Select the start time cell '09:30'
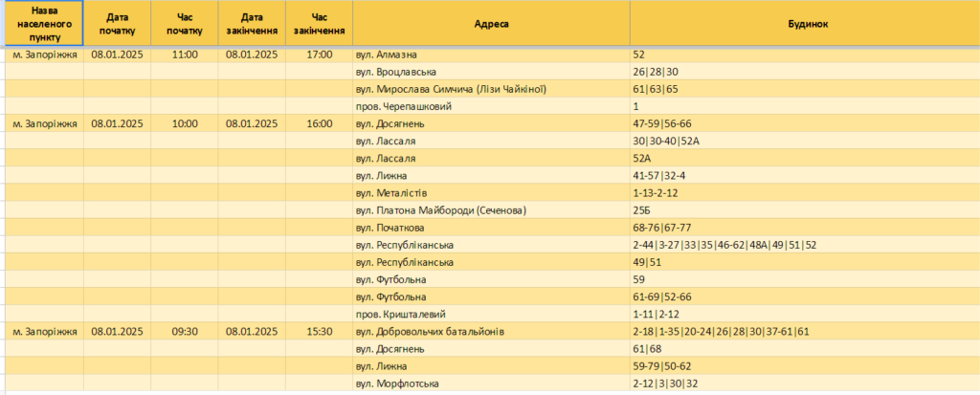Image resolution: width=980 pixels, height=395 pixels. (x=185, y=331)
